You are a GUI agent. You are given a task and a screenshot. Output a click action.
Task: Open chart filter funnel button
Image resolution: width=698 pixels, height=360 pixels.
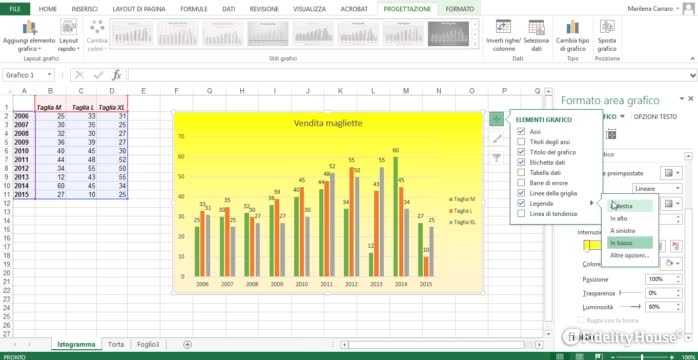496,158
